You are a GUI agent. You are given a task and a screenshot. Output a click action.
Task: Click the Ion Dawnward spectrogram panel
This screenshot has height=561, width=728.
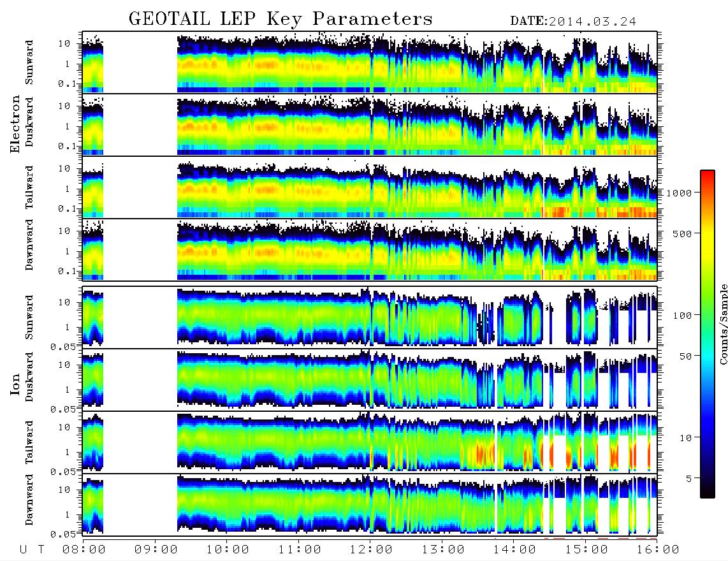tap(370, 505)
